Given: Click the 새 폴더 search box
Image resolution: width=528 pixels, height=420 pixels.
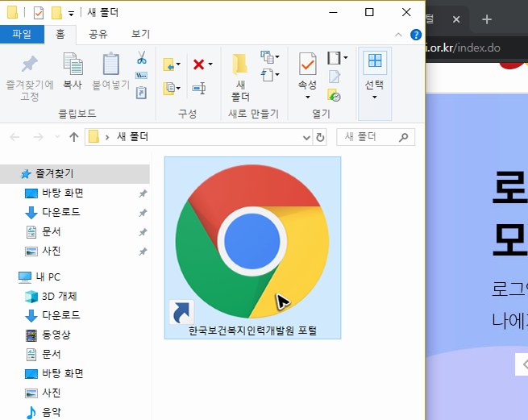Looking at the screenshot, I should [x=376, y=137].
